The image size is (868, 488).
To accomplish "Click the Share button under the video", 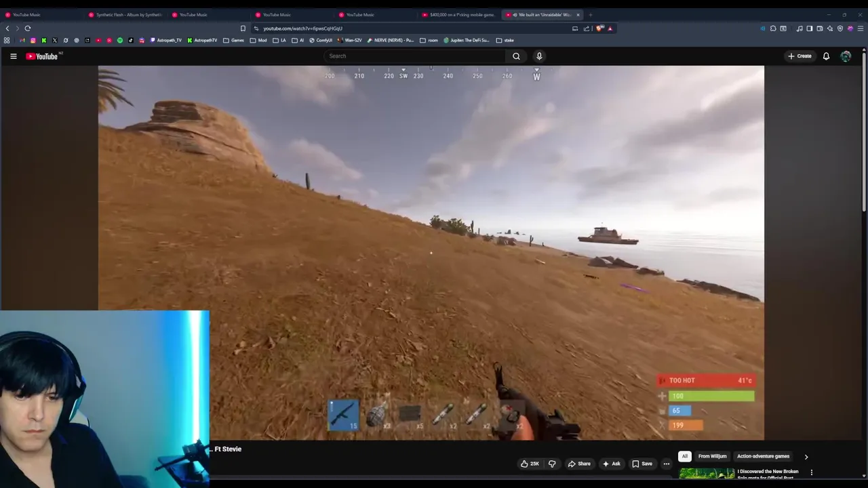I will [x=579, y=464].
